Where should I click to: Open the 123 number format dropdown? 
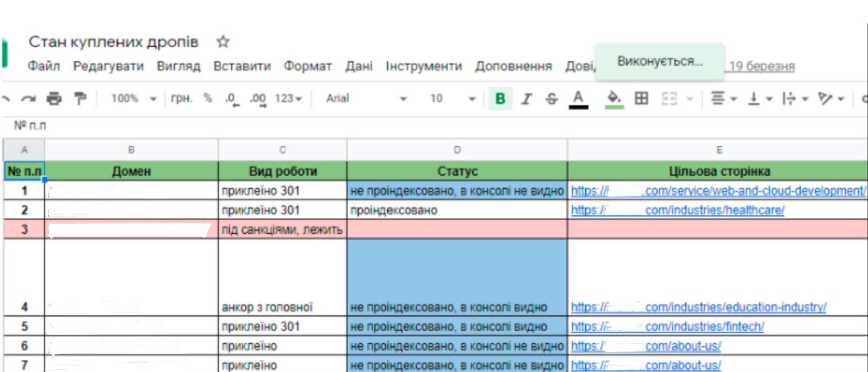(x=288, y=98)
